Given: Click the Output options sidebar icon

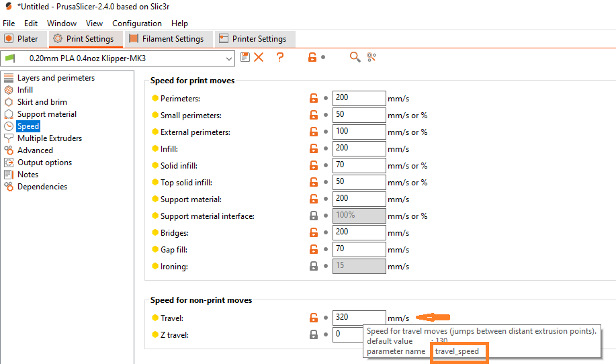Looking at the screenshot, I should tap(9, 163).
